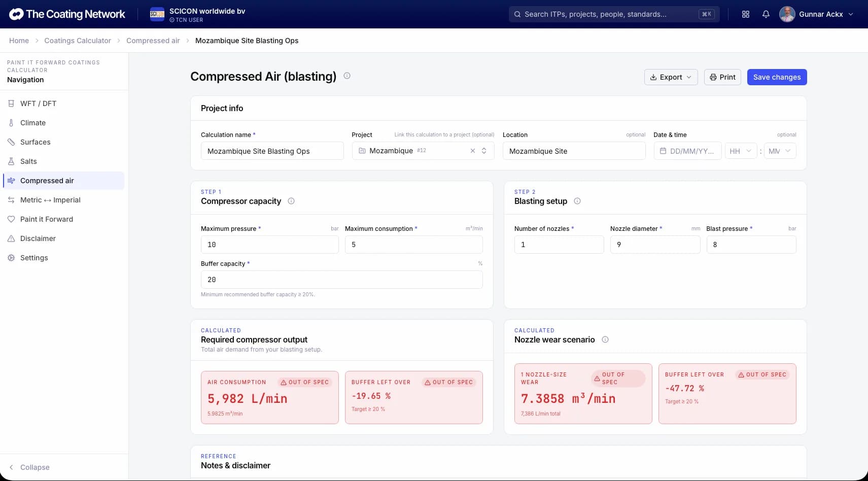Click the calendar icon in date field
The width and height of the screenshot is (868, 481).
[x=663, y=151]
